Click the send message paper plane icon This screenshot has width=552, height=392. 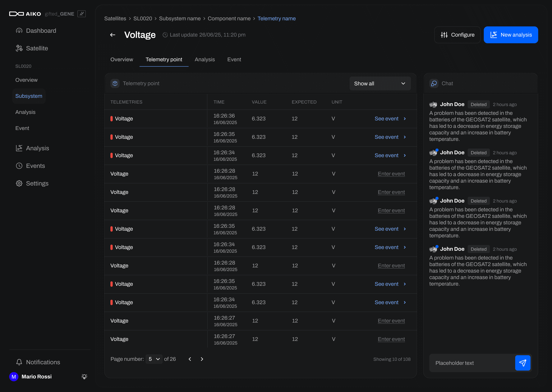tap(522, 363)
